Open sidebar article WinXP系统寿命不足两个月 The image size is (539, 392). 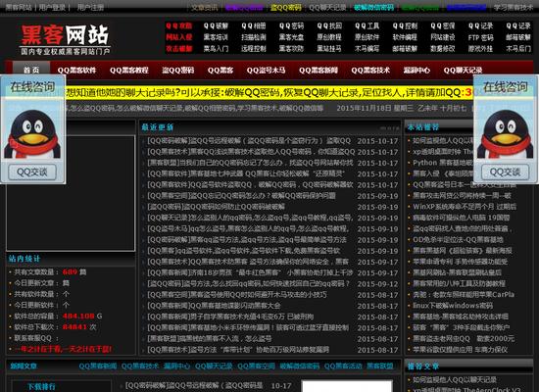point(465,207)
